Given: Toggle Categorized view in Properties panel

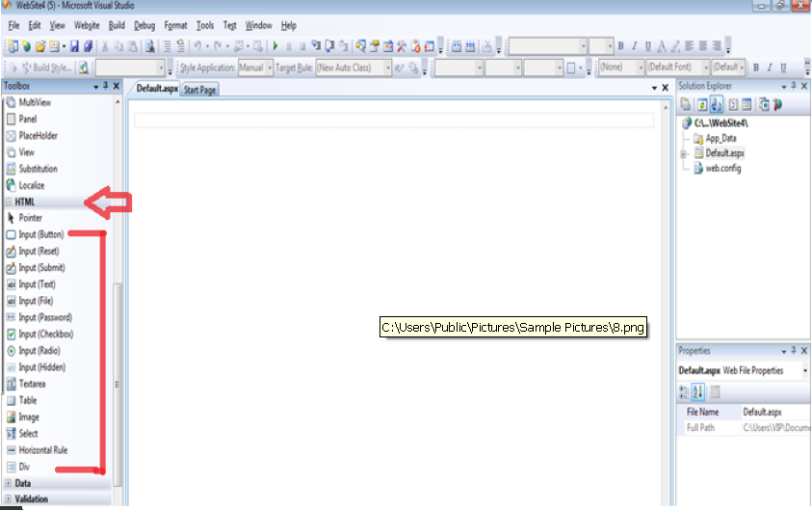Looking at the screenshot, I should tap(684, 392).
